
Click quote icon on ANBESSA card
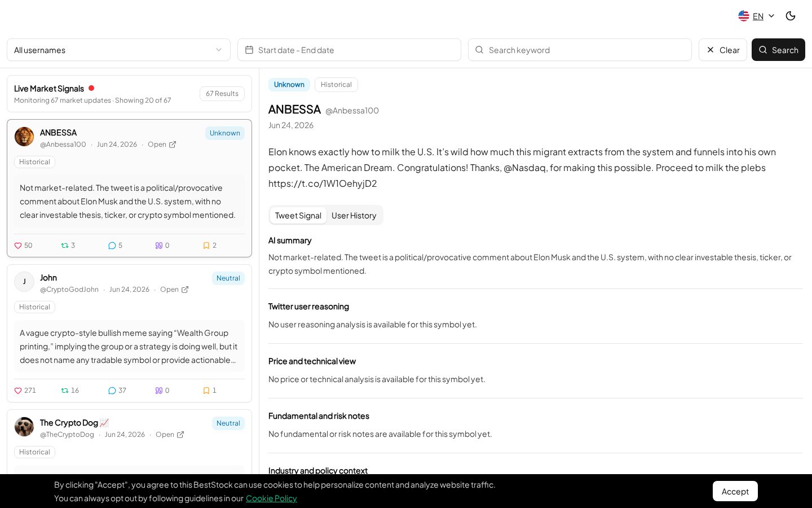coord(159,246)
